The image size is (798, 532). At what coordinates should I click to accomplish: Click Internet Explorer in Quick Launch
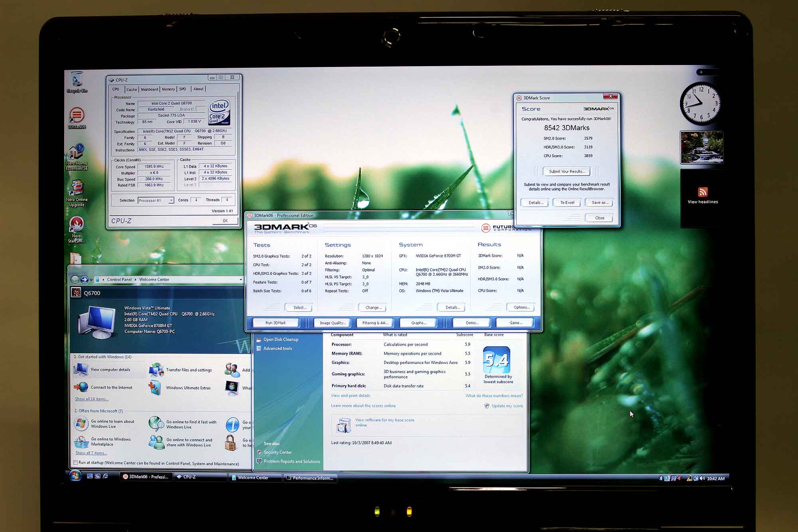105,476
